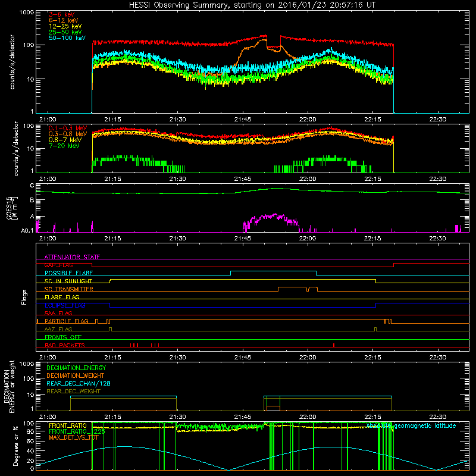476x476 pixels.
Task: Select the 25-50 keV legend label
Action: (65, 32)
